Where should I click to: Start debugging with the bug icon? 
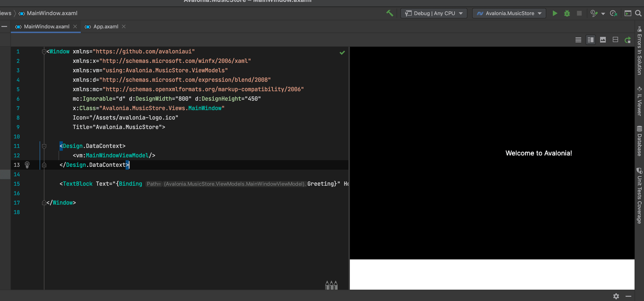click(x=567, y=13)
